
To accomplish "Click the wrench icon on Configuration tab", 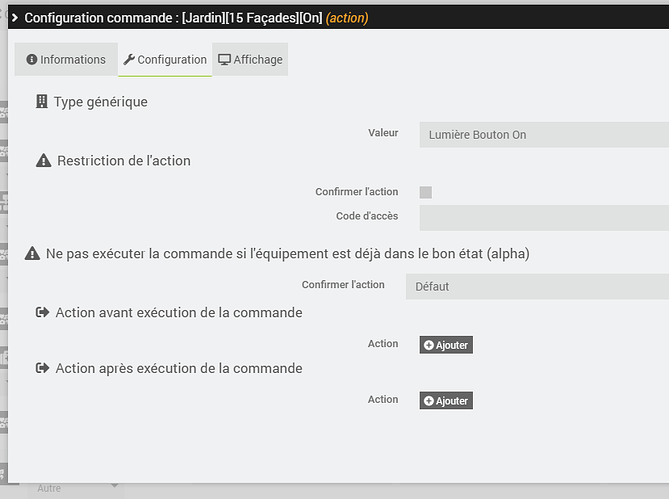I will coord(128,60).
